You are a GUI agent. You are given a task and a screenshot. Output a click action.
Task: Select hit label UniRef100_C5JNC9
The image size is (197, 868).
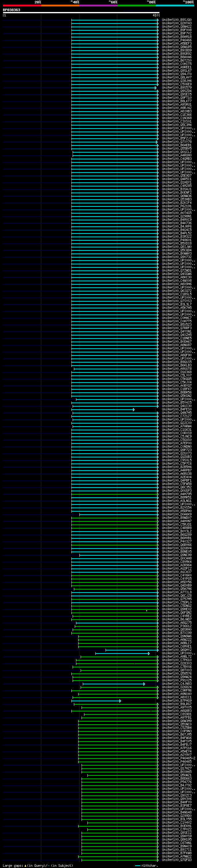(177, 436)
